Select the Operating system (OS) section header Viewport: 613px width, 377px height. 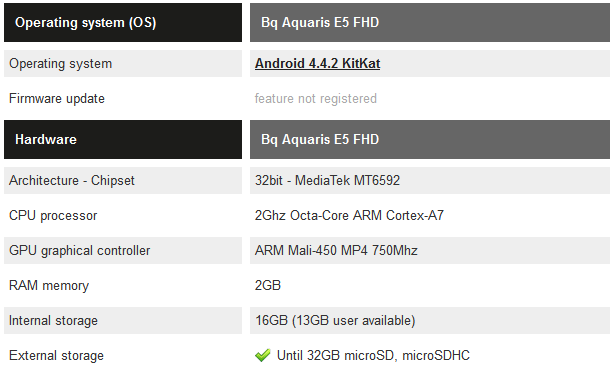coord(123,22)
